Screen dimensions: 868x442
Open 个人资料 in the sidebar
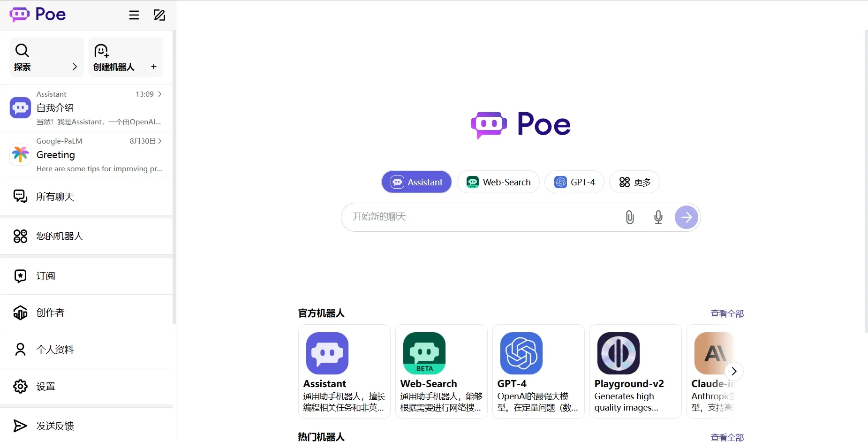click(x=86, y=350)
